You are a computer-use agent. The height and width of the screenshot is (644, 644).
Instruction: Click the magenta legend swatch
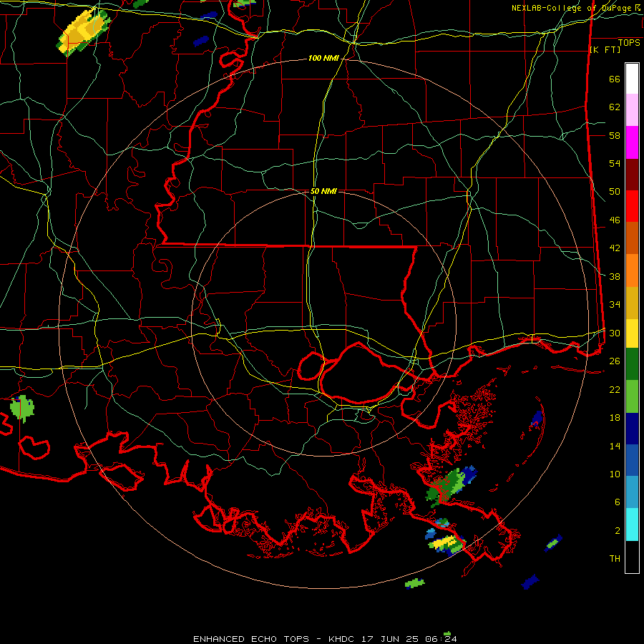(x=632, y=142)
